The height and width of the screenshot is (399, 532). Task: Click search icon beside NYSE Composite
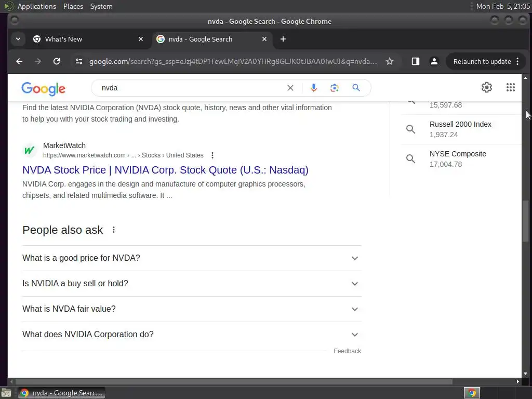click(410, 159)
